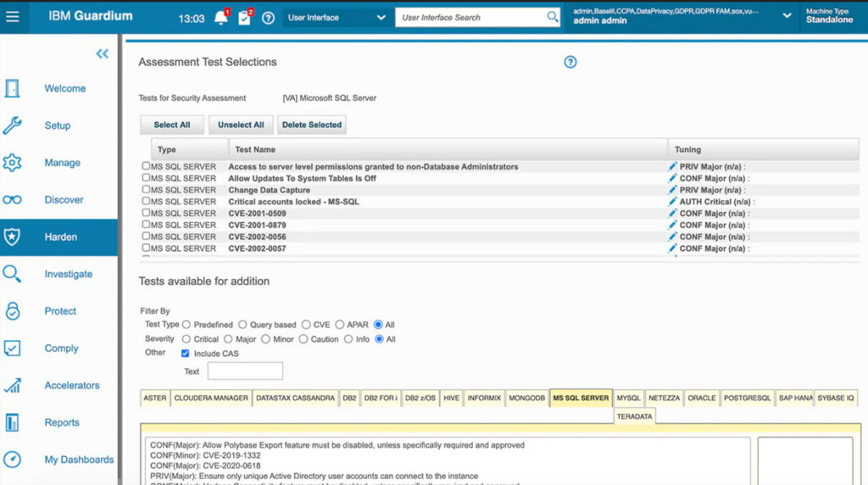Image resolution: width=868 pixels, height=485 pixels.
Task: Edit tuning for CVE-2001-0509 test
Action: (672, 213)
